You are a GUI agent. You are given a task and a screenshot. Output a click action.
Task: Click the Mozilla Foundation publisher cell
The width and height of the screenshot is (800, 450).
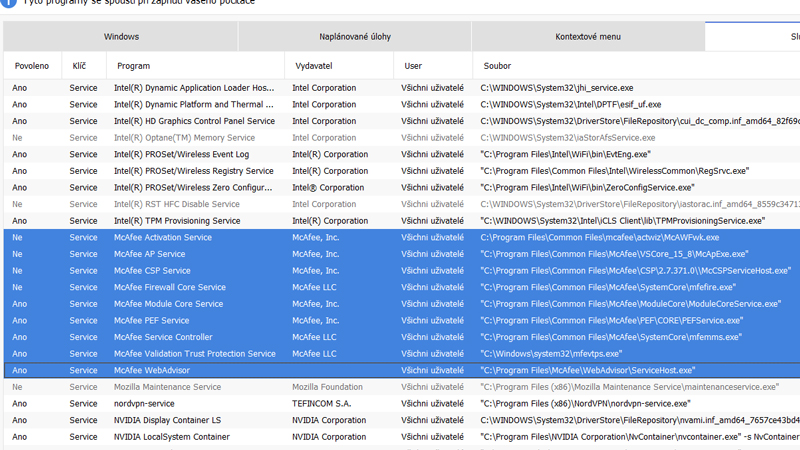click(327, 387)
